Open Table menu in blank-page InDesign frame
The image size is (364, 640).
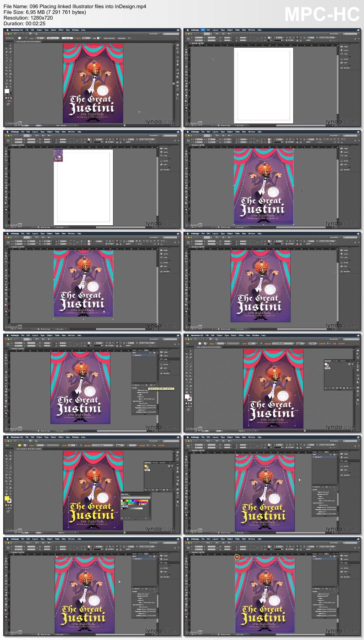(237, 30)
